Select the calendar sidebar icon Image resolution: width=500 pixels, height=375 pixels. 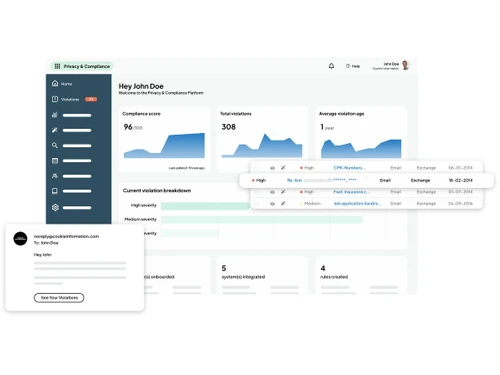pos(55,161)
